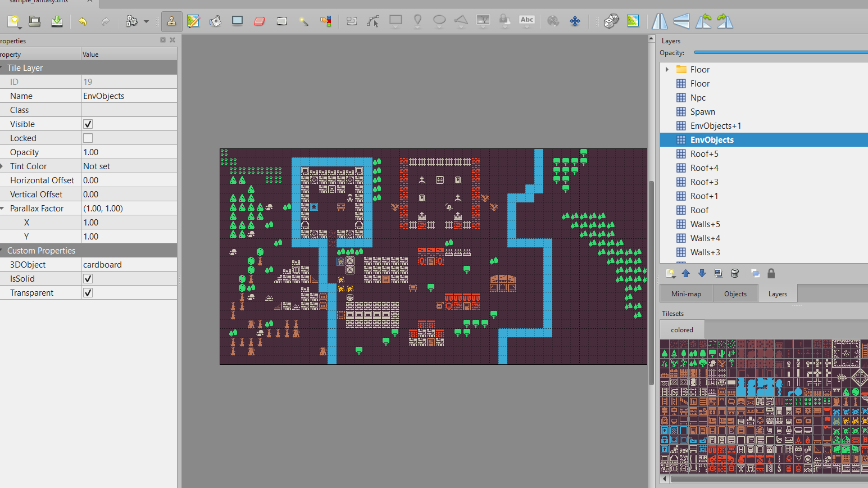The image size is (868, 488).
Task: Select the Select Same Tile tool
Action: pos(326,21)
